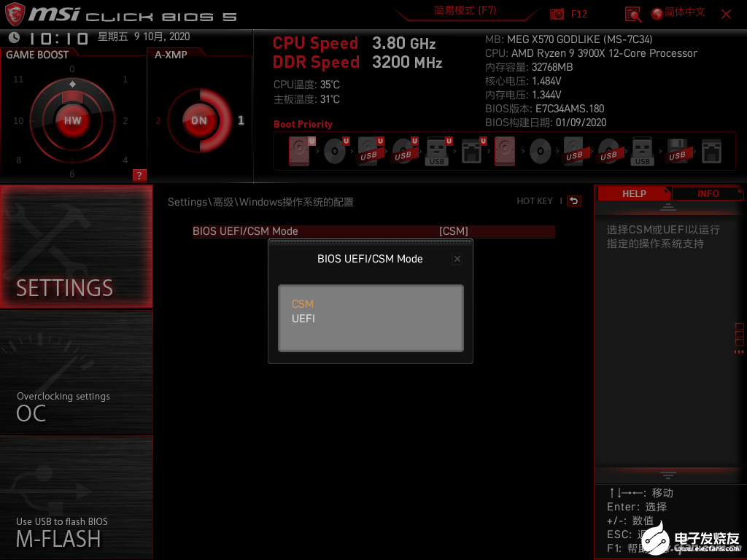
Task: Click the Settings\高级\Windows操作系统的配置 breadcrumb
Action: point(260,202)
